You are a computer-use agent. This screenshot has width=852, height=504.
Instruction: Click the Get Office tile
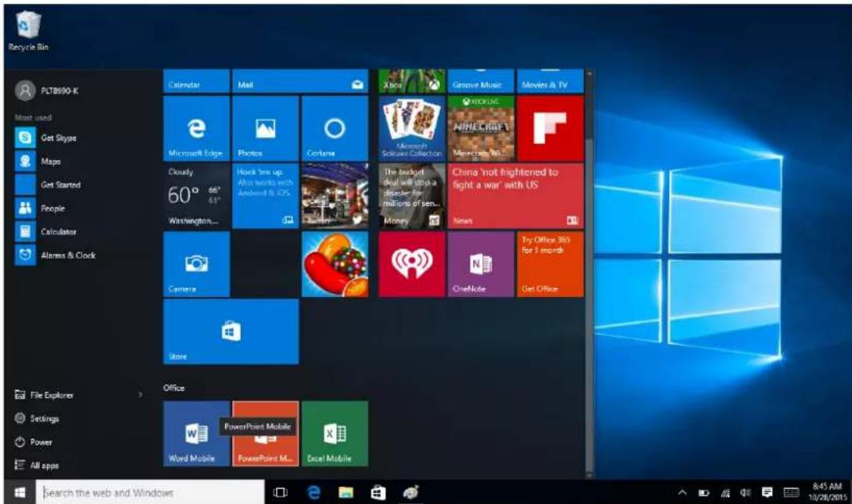pos(550,264)
